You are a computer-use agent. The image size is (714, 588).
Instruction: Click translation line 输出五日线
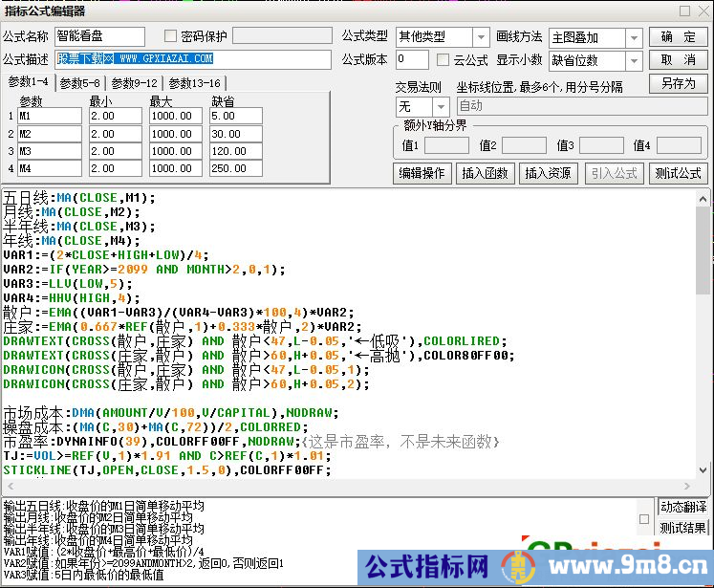tap(103, 506)
